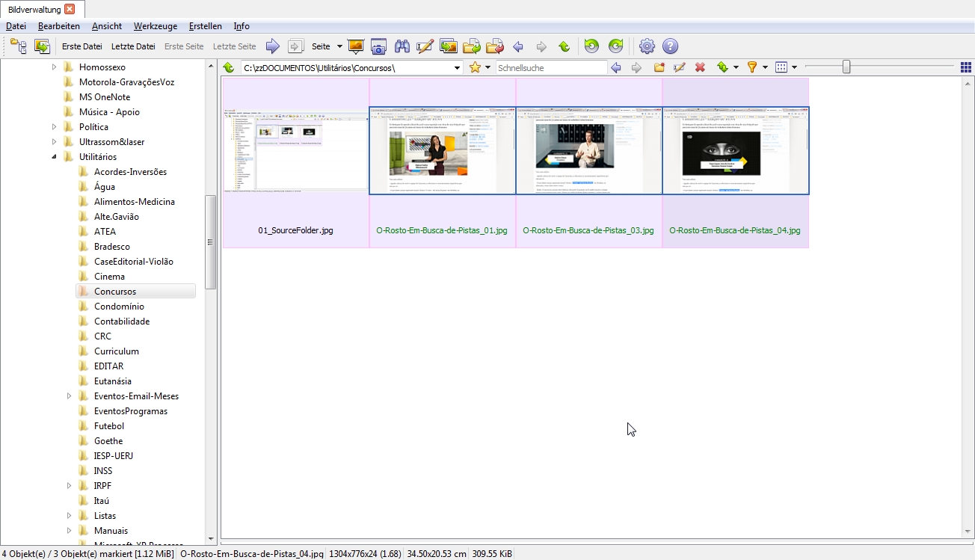975x560 pixels.
Task: Click the red X delete icon
Action: (700, 67)
